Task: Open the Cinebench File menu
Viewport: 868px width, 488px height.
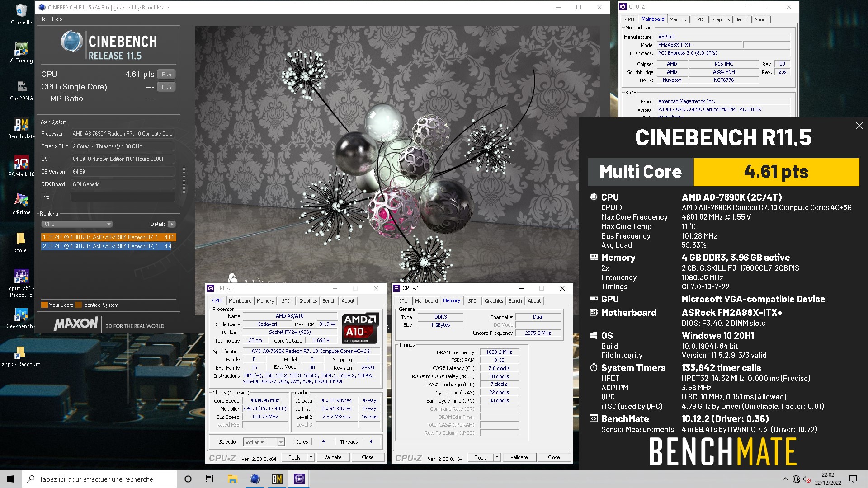Action: 42,19
